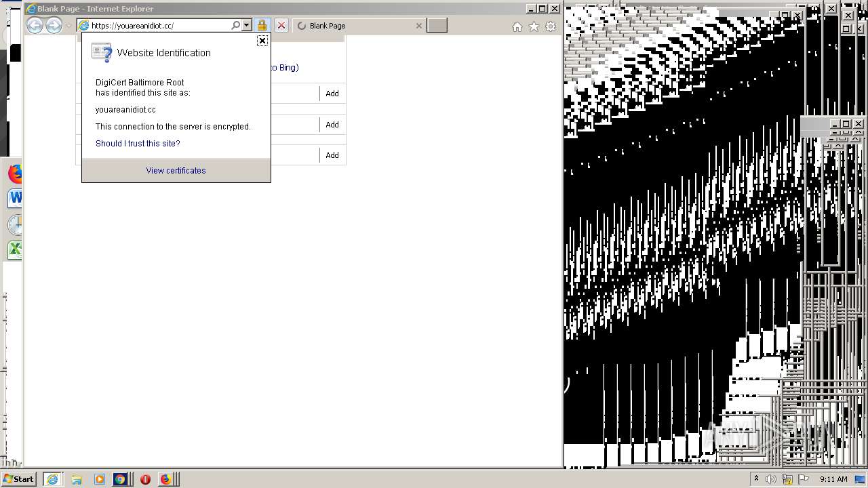Go back with the browser Back arrow

[35, 26]
